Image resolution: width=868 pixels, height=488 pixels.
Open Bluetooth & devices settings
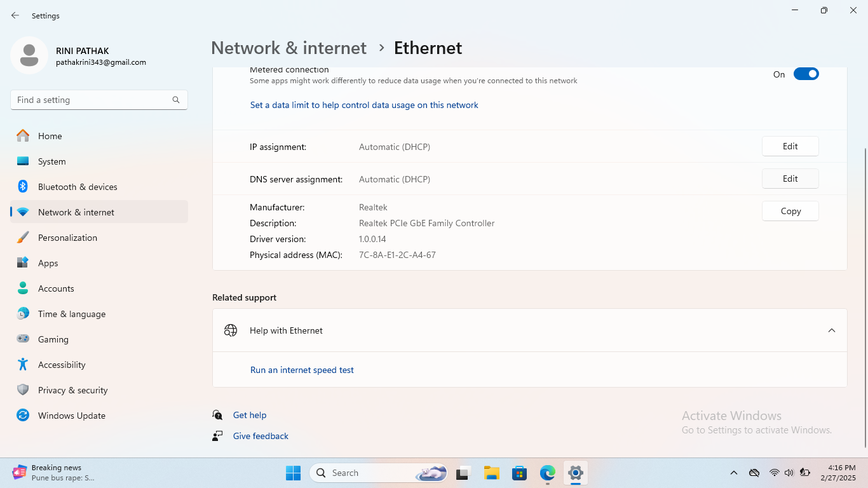point(78,187)
